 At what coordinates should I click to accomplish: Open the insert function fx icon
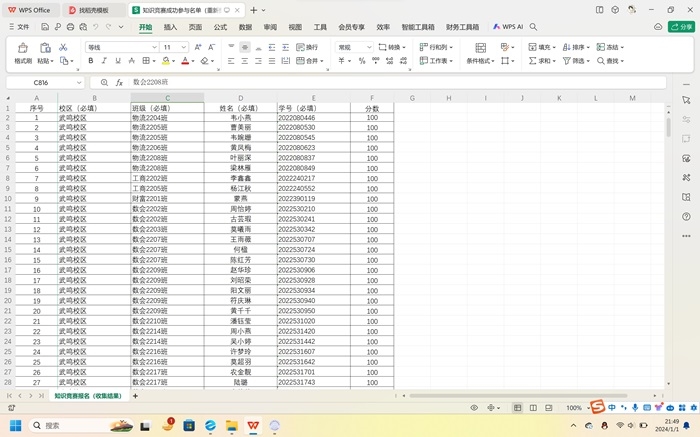pos(119,83)
